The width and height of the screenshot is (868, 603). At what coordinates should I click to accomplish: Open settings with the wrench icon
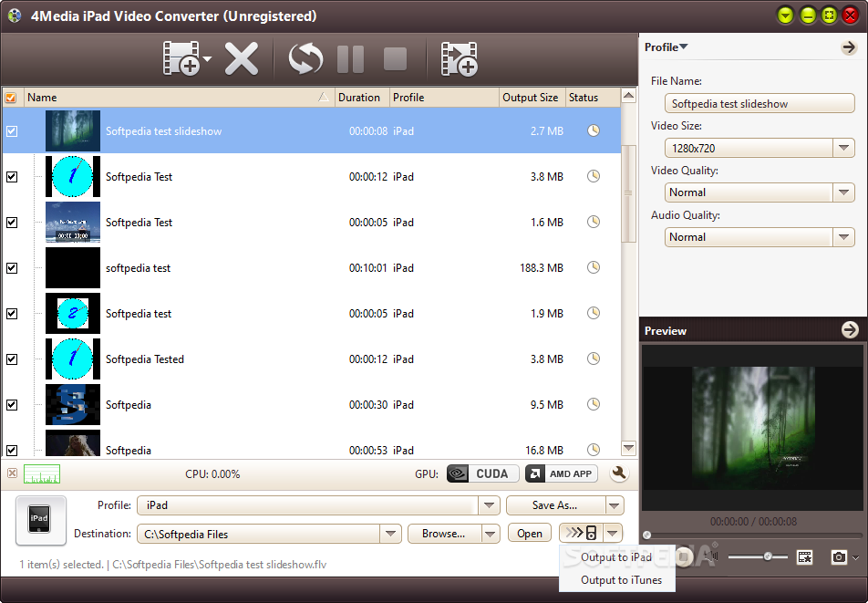[619, 473]
